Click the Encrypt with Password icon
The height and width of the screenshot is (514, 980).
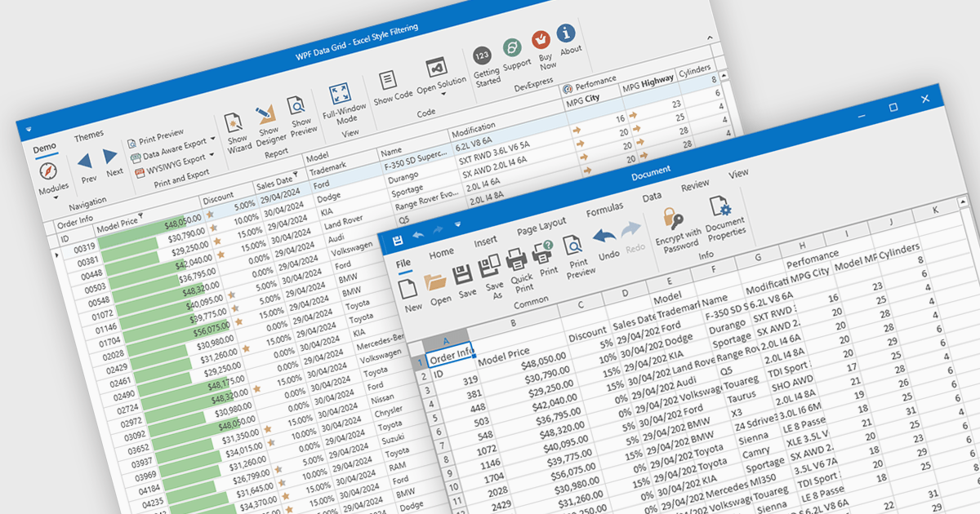click(x=675, y=220)
